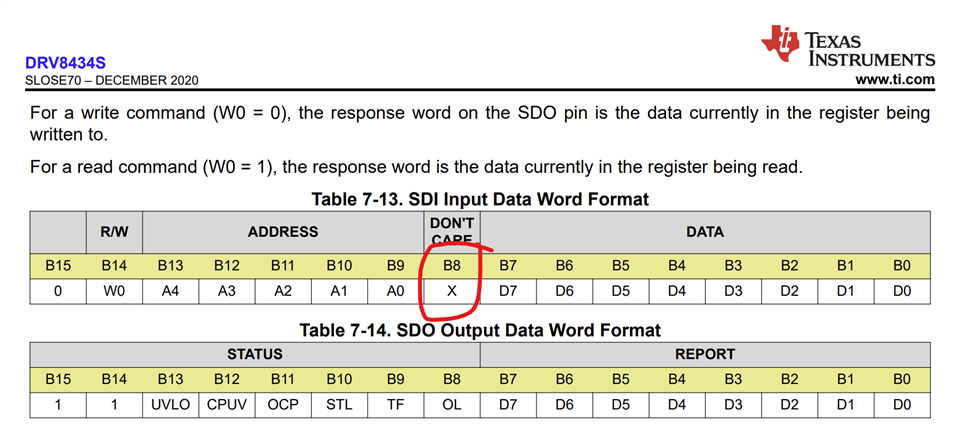Select B13 in the SDO Output table
The height and width of the screenshot is (426, 960).
[171, 379]
